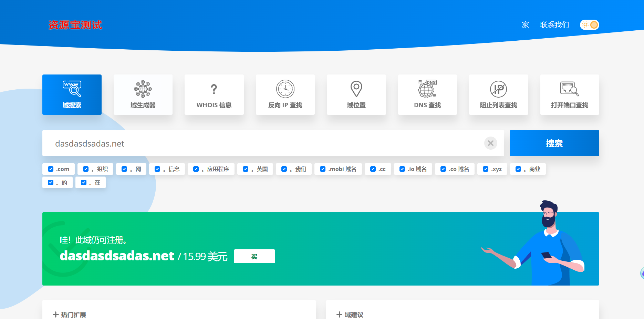Open the 域搜索 domain search tool

(72, 94)
